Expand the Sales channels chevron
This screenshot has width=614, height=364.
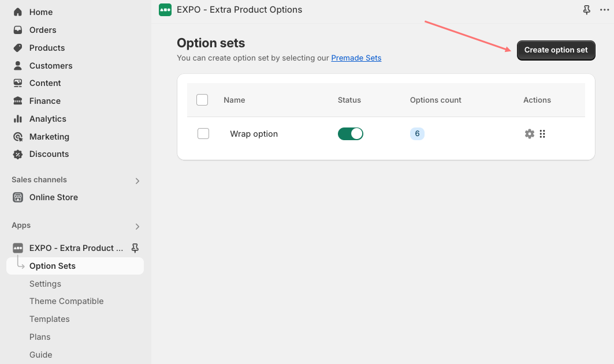coord(137,181)
